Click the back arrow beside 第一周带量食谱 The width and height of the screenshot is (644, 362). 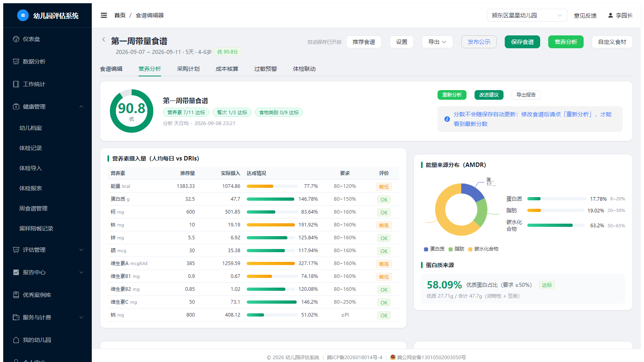103,39
